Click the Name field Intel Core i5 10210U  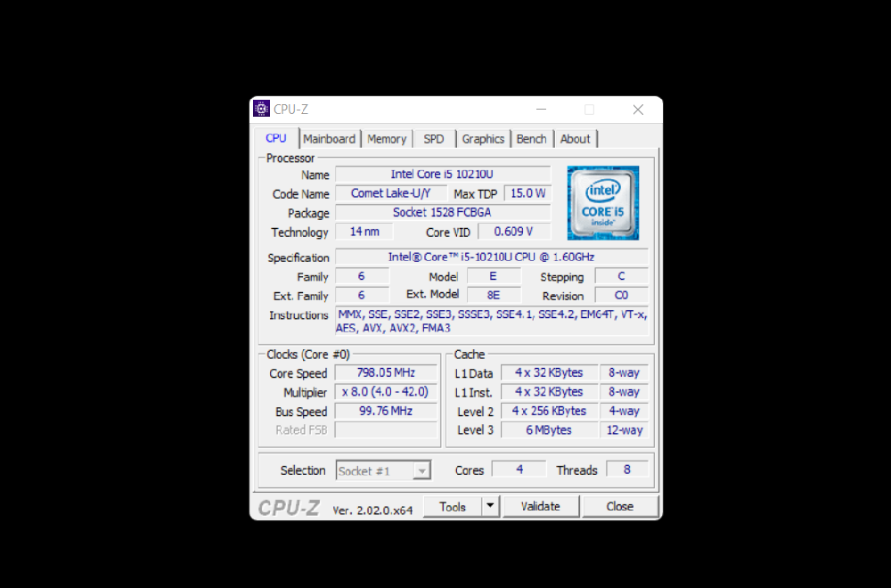(x=443, y=175)
